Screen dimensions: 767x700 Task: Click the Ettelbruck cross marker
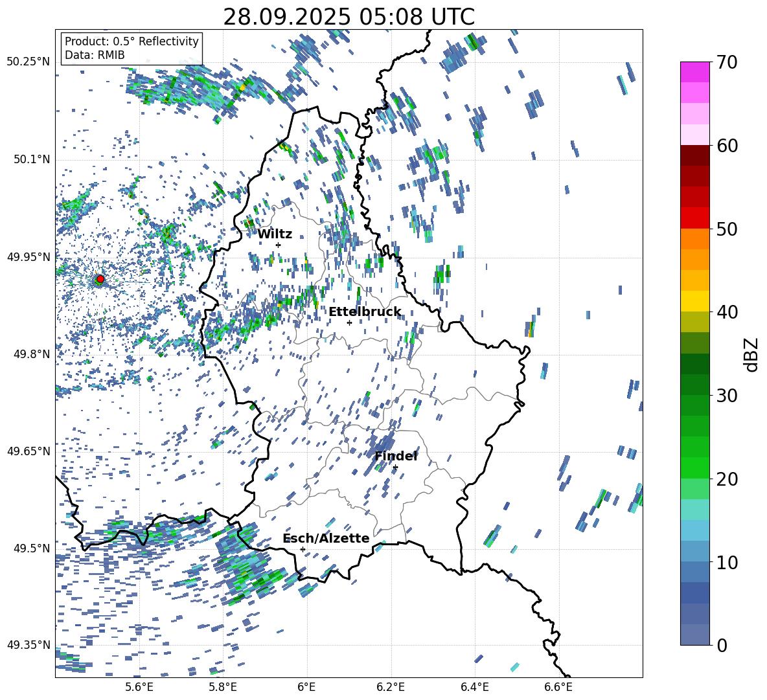[x=349, y=322]
